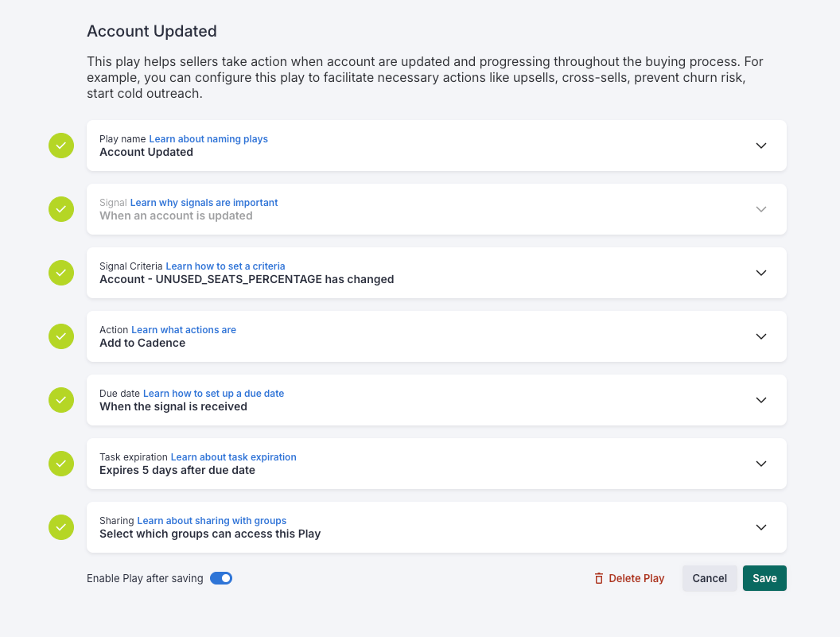Expand the Play name section chevron
The width and height of the screenshot is (840, 637).
pyautogui.click(x=761, y=146)
